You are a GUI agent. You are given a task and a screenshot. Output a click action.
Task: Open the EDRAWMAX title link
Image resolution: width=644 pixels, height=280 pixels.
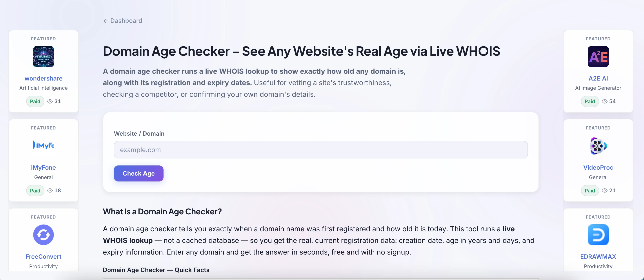pyautogui.click(x=598, y=257)
